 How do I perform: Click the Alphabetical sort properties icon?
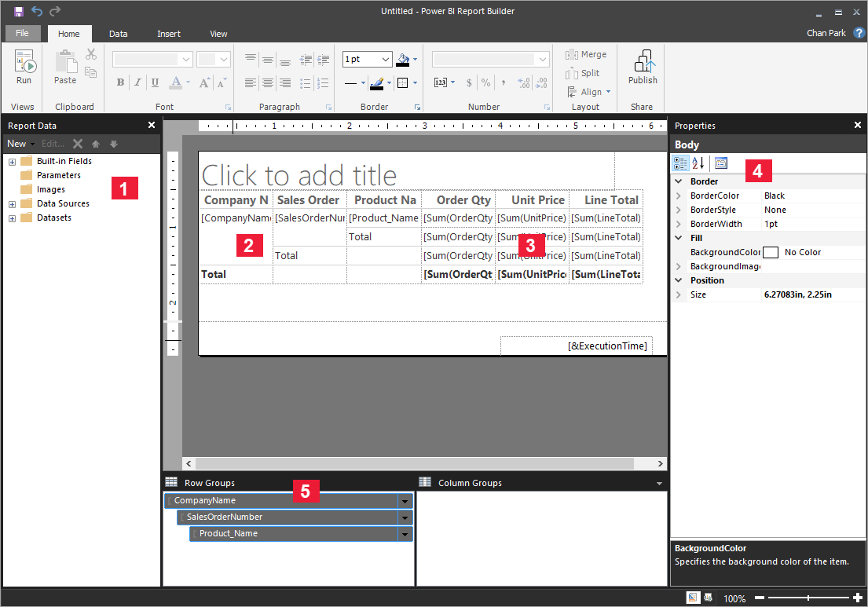pos(698,163)
